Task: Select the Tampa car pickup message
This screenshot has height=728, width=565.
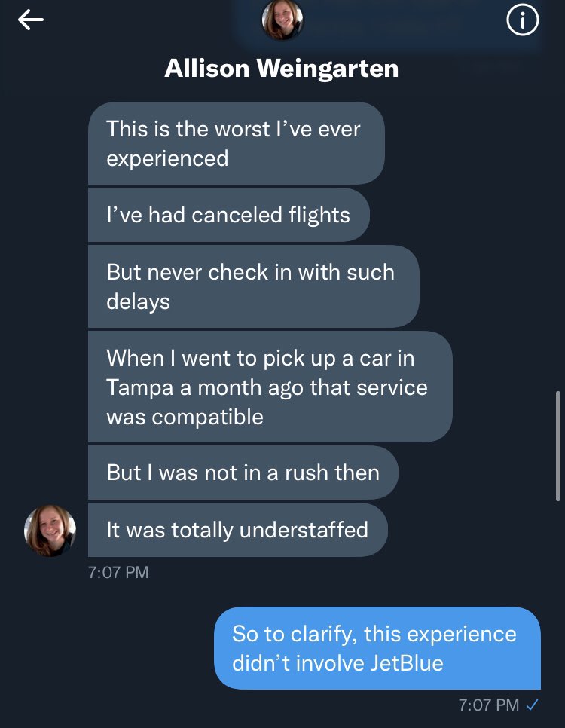Action: tap(270, 387)
